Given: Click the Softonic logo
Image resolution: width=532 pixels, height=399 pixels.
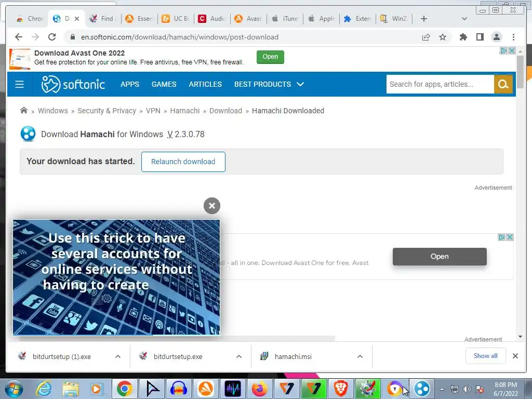Looking at the screenshot, I should pos(73,84).
